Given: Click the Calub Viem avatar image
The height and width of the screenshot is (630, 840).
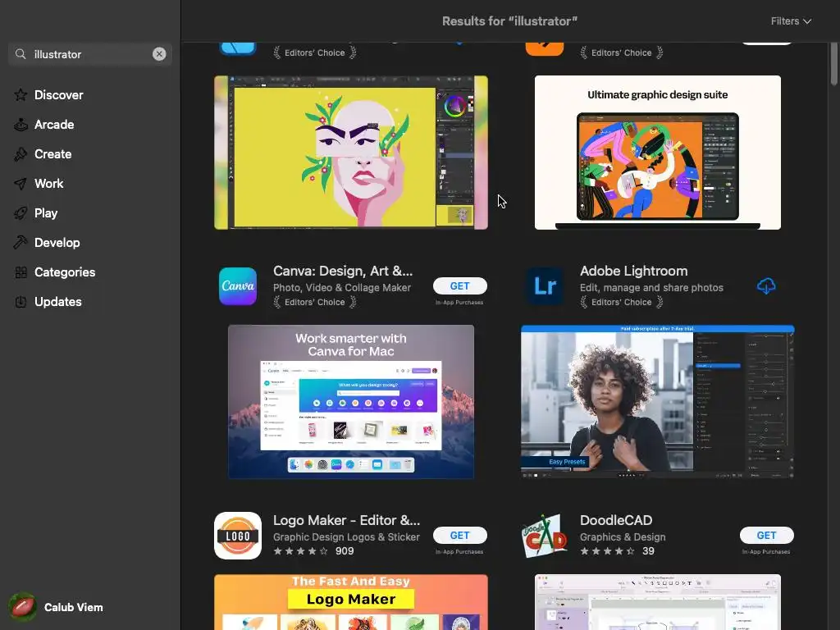Looking at the screenshot, I should tap(22, 607).
